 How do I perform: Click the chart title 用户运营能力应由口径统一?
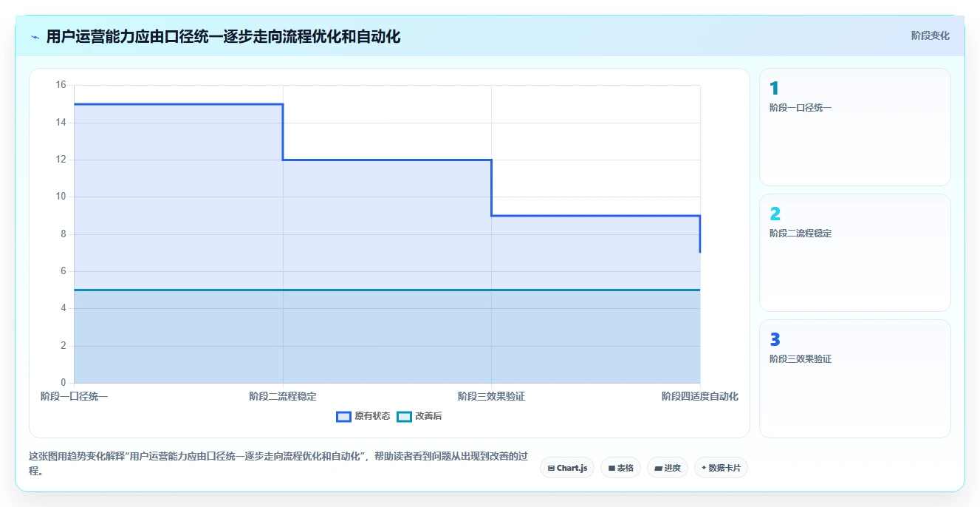[x=223, y=36]
